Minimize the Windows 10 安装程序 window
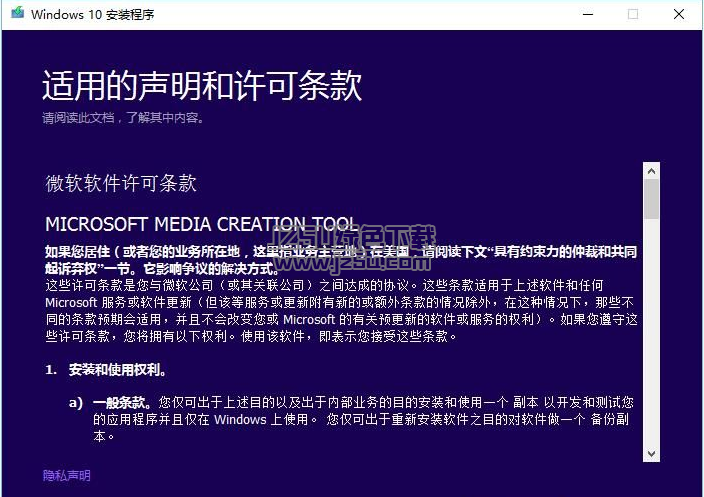This screenshot has height=497, width=704. point(588,14)
